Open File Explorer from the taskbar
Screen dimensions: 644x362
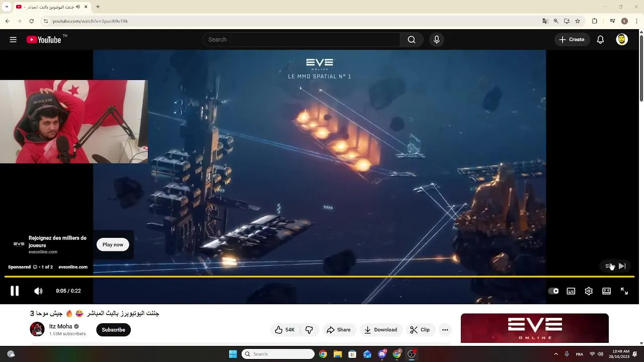[x=338, y=354]
